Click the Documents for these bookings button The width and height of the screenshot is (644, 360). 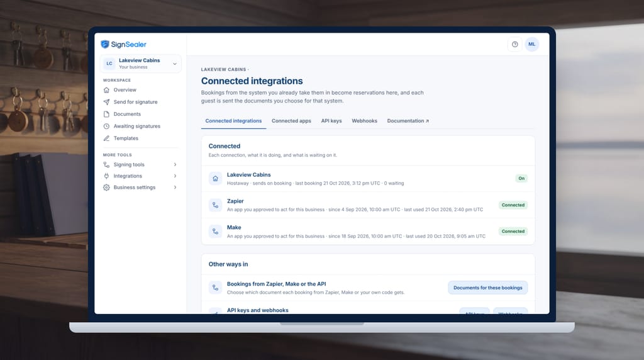click(x=488, y=288)
